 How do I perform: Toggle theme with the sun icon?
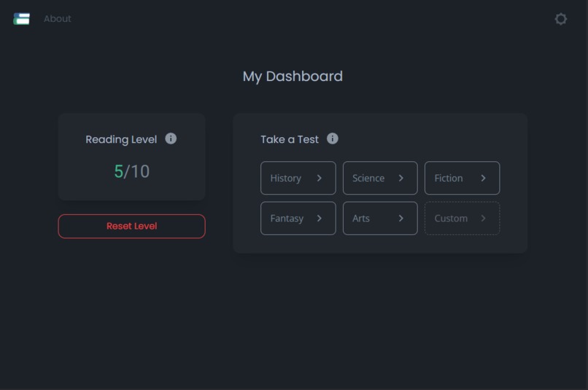point(560,19)
